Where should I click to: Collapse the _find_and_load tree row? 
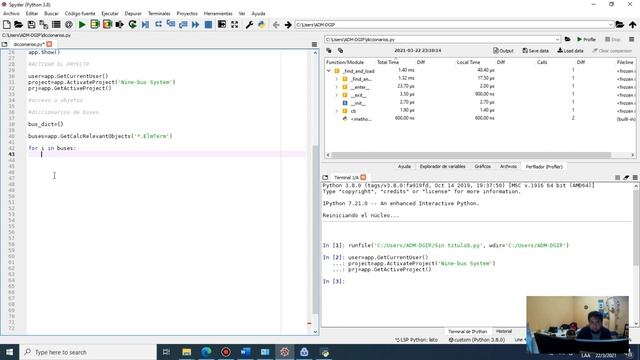[329, 71]
